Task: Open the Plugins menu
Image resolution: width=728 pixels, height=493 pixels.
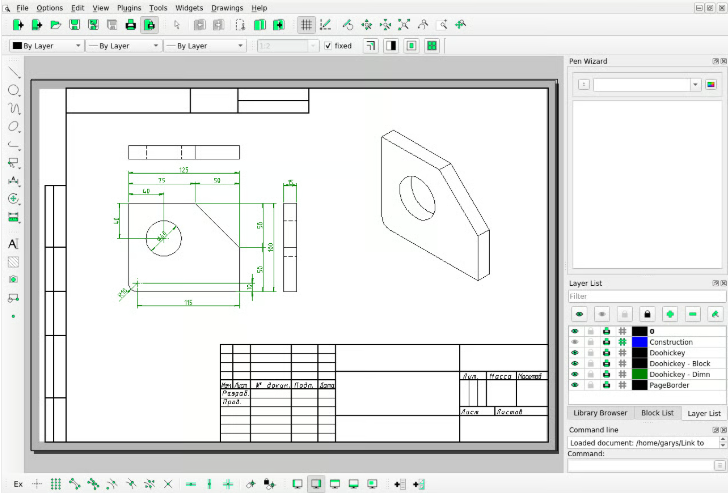Action: [128, 7]
